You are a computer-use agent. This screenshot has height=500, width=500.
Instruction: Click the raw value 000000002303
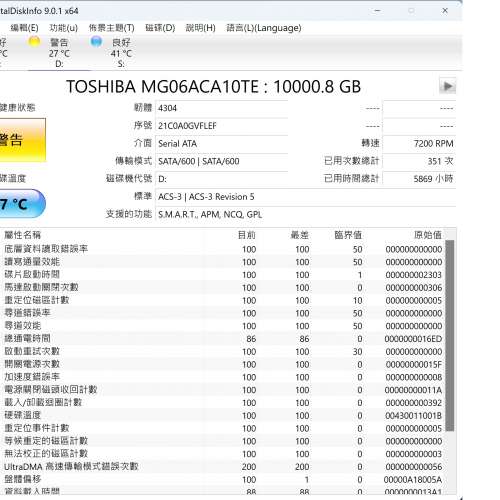pyautogui.click(x=414, y=275)
